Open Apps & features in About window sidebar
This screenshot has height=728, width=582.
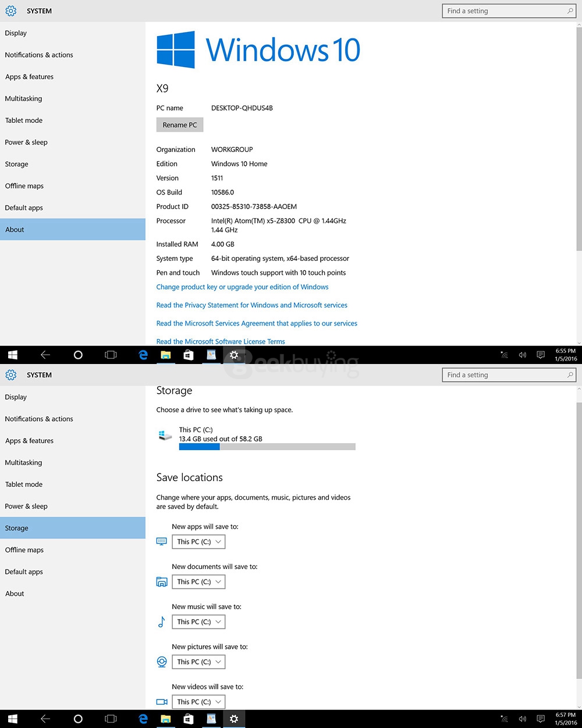[73, 77]
